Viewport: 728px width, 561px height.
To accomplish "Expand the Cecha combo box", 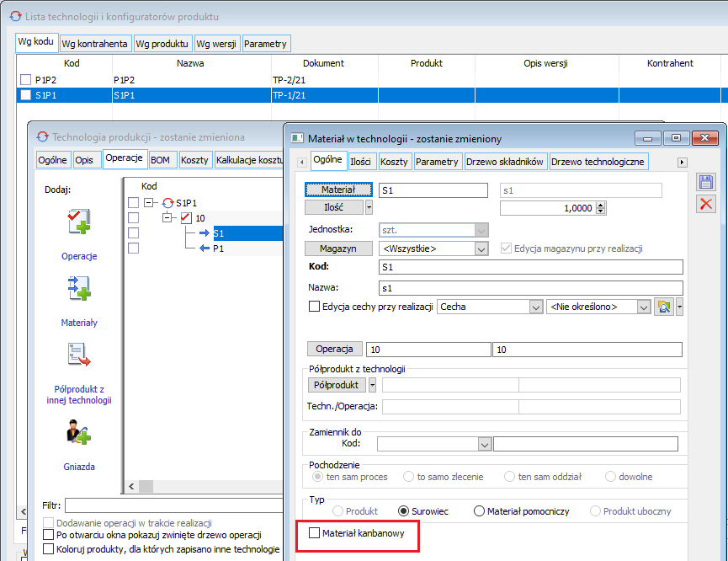I will pos(535,307).
